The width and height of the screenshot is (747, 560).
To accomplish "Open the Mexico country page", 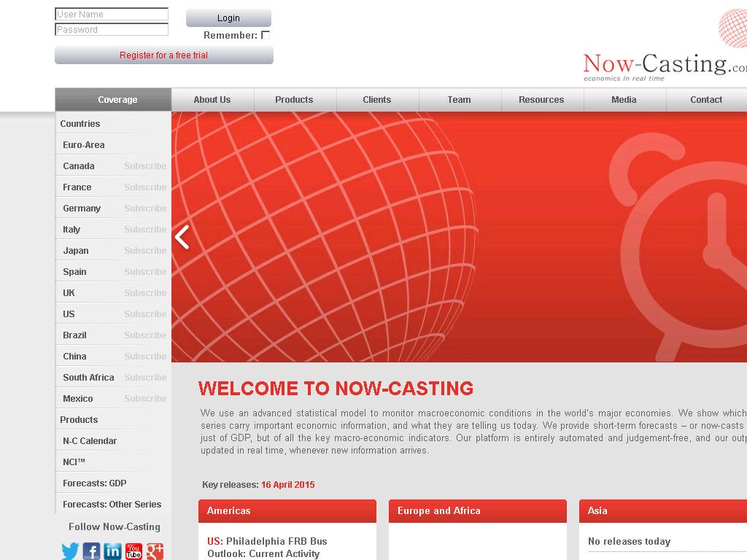I will (x=78, y=399).
